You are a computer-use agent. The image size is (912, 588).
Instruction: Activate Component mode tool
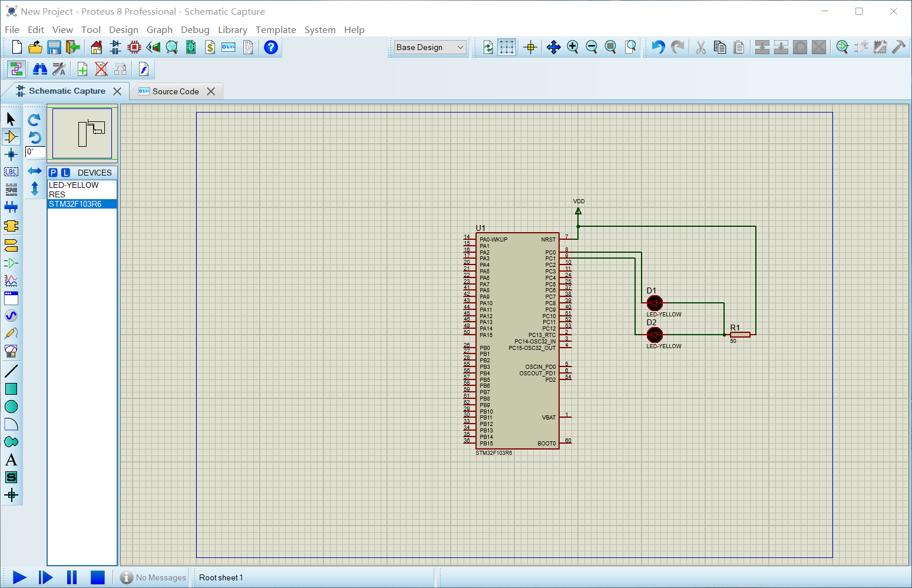tap(11, 137)
